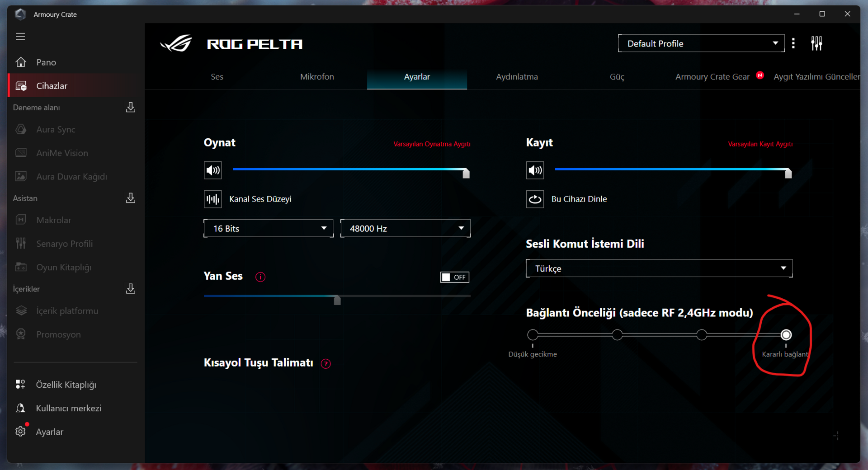Open the Armoury Crate Gear tab

712,77
